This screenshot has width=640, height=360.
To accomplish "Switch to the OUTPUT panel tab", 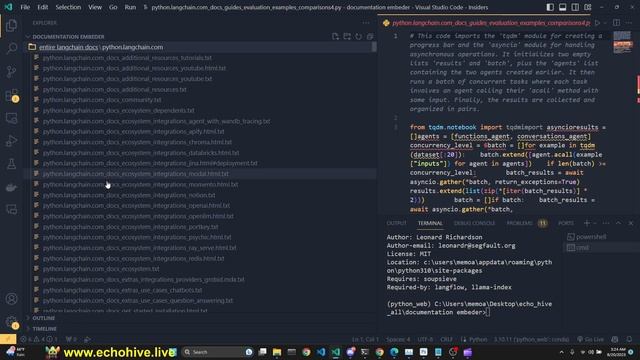I will click(x=396, y=223).
